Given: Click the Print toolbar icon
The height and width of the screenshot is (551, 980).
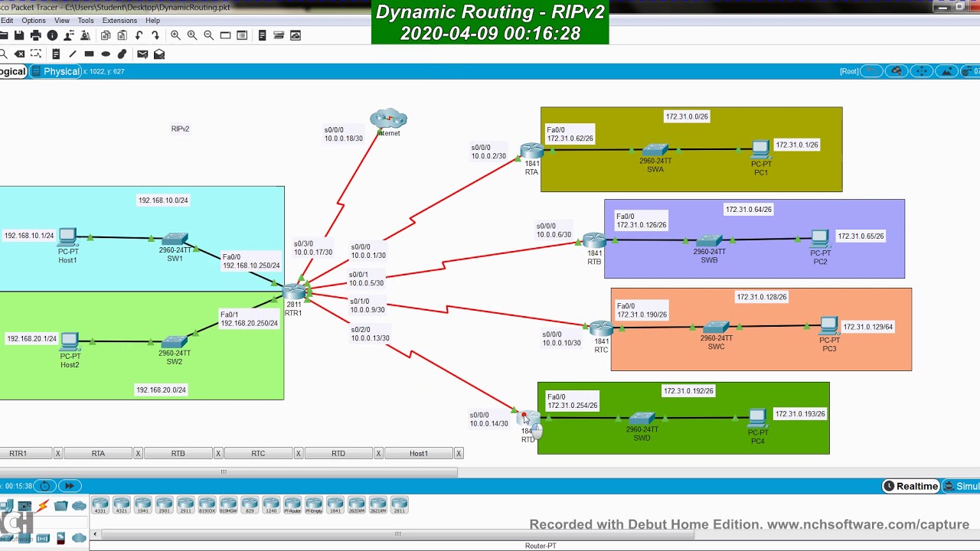Looking at the screenshot, I should [35, 35].
